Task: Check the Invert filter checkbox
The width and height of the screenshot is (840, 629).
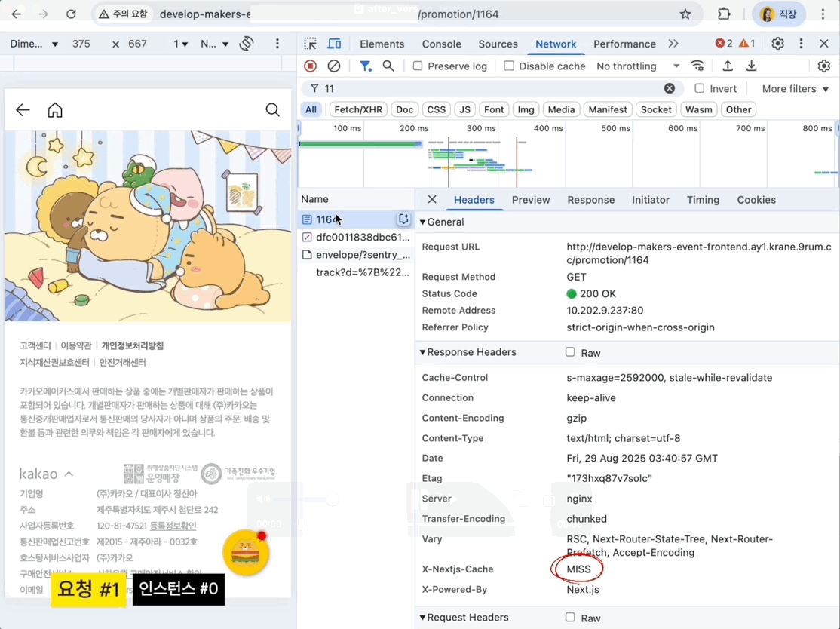Action: (700, 88)
